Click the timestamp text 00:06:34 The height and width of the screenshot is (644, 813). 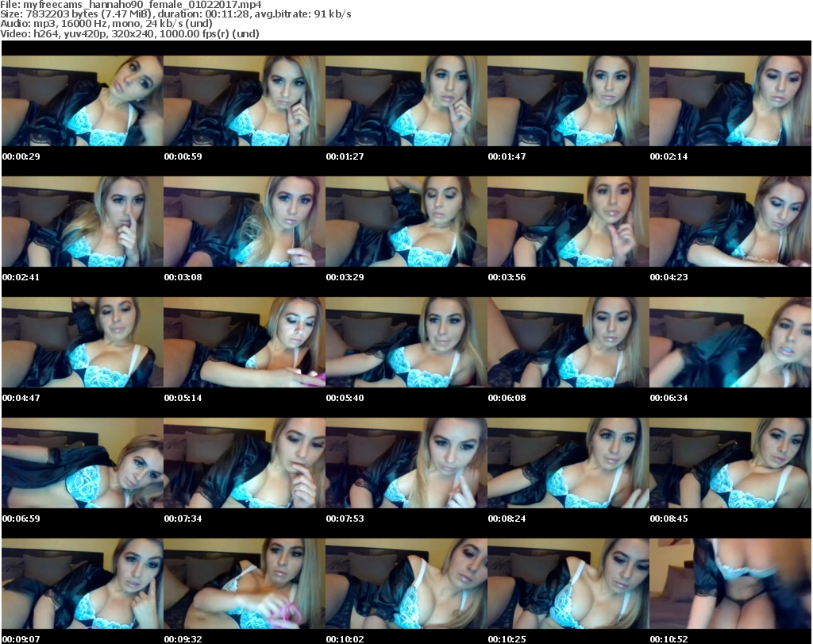coord(669,398)
